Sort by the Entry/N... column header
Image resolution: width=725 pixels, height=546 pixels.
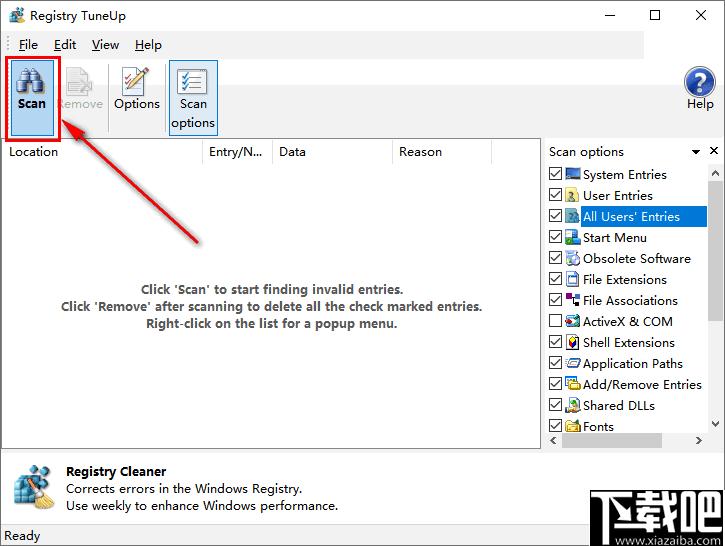click(x=237, y=152)
